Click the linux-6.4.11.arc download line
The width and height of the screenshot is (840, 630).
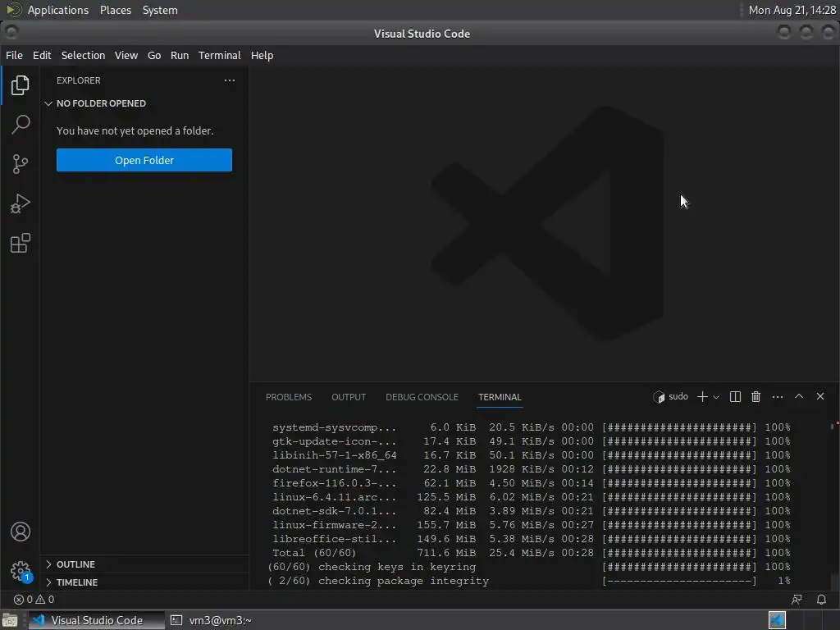531,497
